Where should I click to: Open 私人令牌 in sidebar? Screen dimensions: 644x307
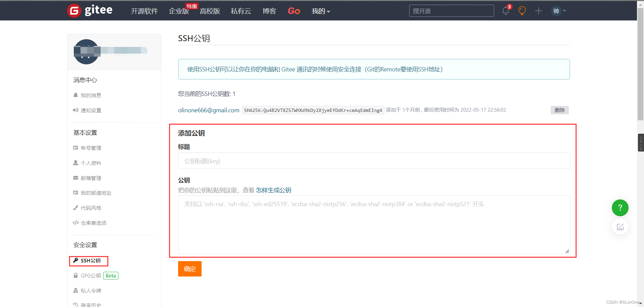[91, 291]
